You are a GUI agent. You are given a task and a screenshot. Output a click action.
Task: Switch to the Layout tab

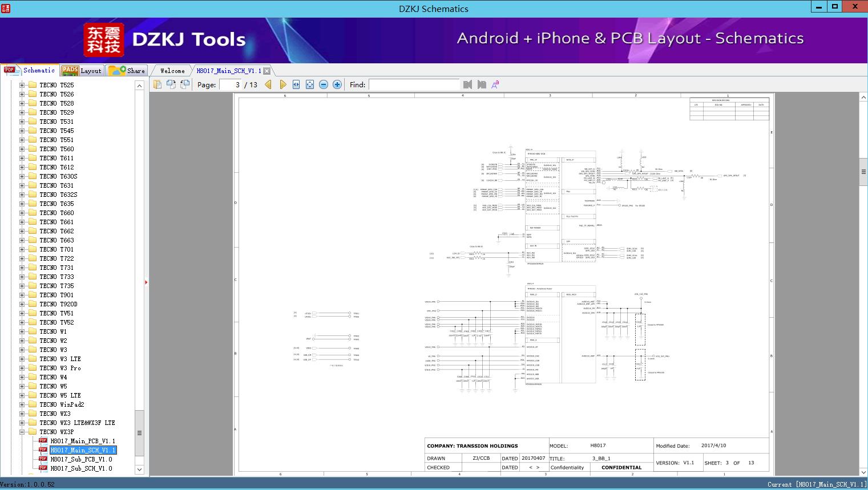click(82, 71)
